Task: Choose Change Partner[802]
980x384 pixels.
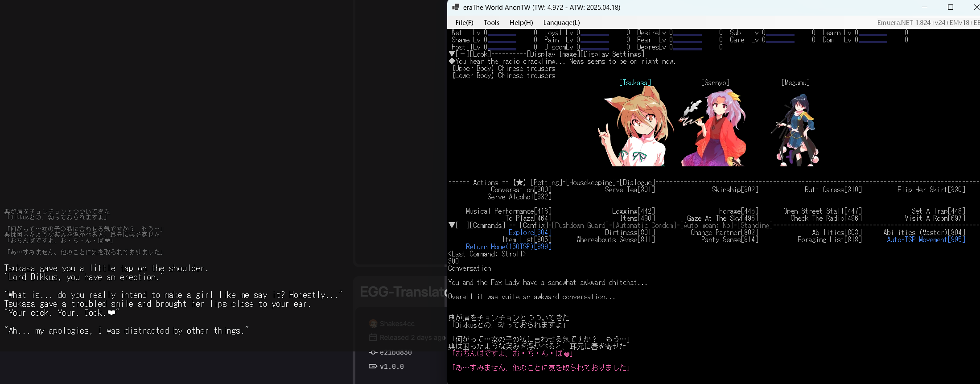Action: pyautogui.click(x=725, y=233)
